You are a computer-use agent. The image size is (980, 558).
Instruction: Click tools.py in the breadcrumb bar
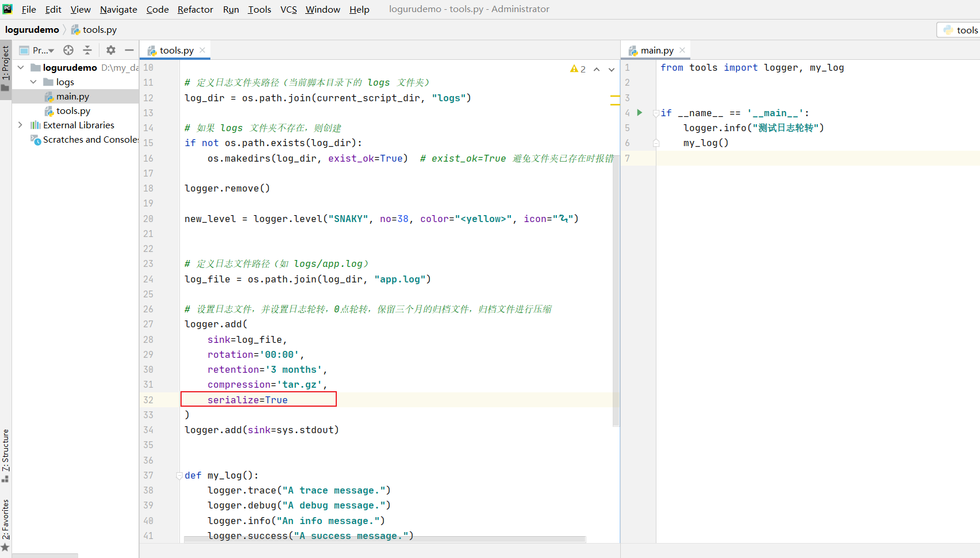coord(99,29)
